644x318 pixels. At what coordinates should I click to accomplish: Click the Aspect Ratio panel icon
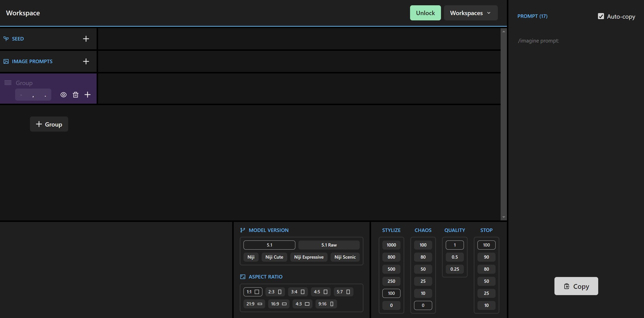pos(243,276)
